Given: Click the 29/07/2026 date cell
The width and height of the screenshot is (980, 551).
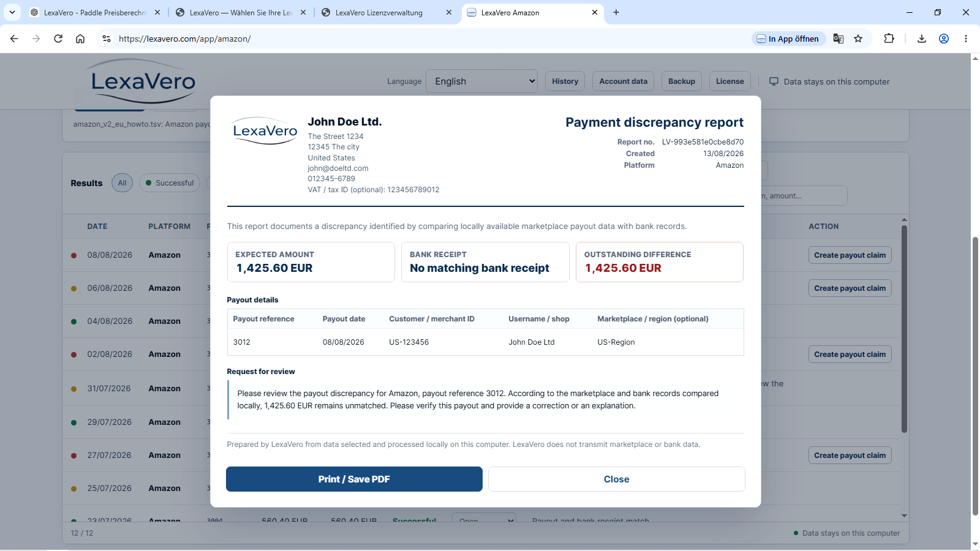Looking at the screenshot, I should point(109,422).
